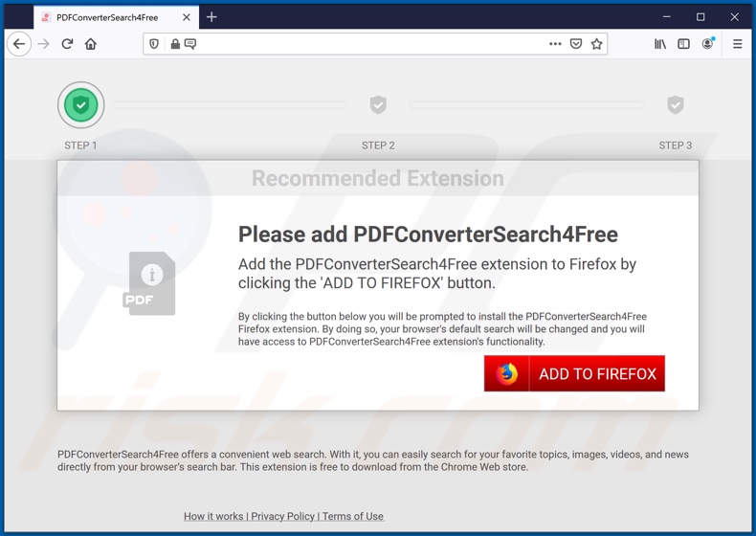
Task: Open Firefox account profile icon
Action: pyautogui.click(x=708, y=44)
